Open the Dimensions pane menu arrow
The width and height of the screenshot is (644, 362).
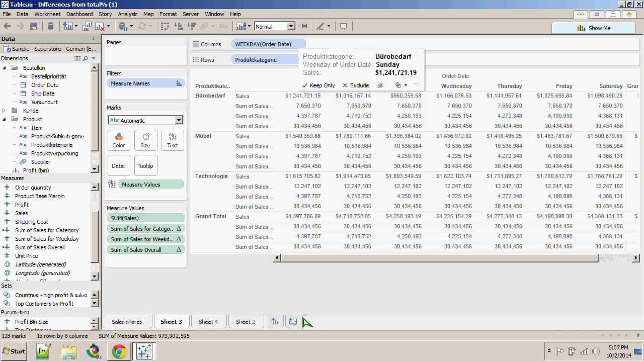(x=93, y=58)
